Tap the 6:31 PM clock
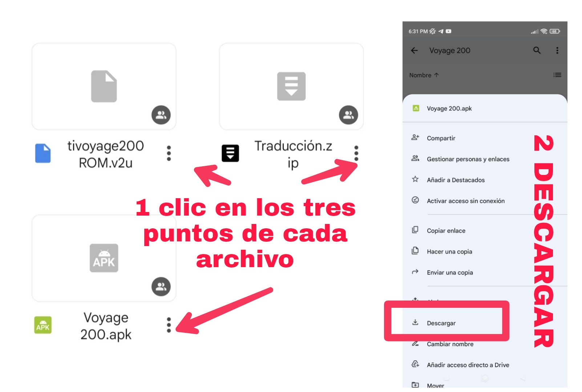The height and width of the screenshot is (392, 582). coord(418,31)
